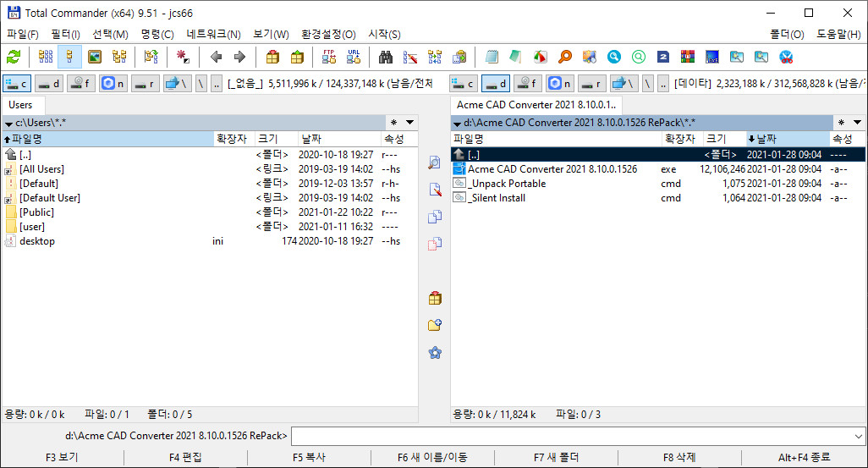Image resolution: width=868 pixels, height=468 pixels.
Task: Click the green refresh (reread source) icon
Action: pyautogui.click(x=14, y=57)
